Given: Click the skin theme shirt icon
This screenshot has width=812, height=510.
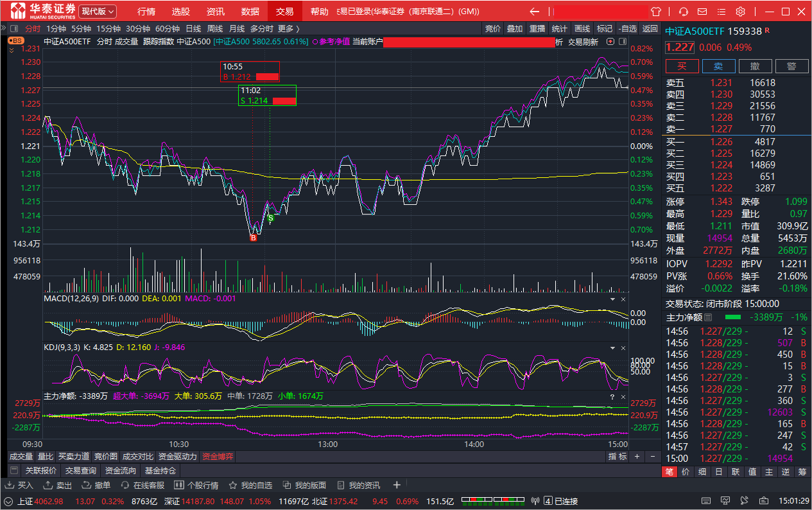Looking at the screenshot, I should [x=656, y=12].
